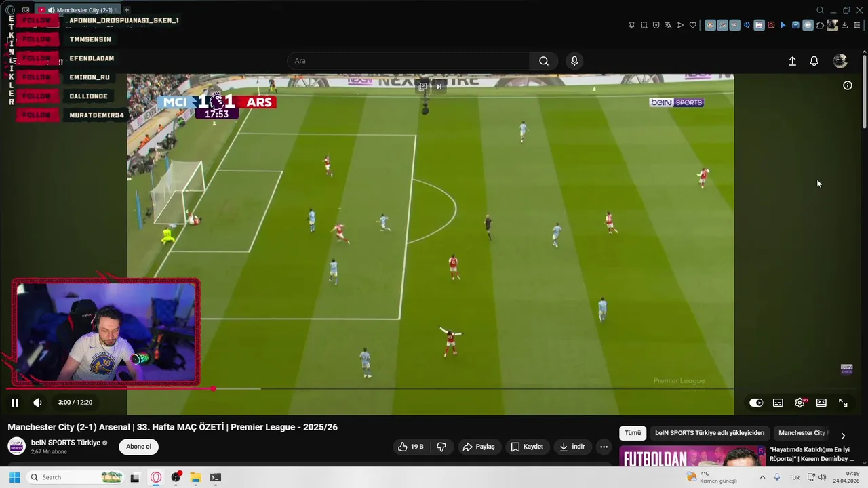Open the YouTube notifications bell
868x488 pixels.
pos(814,61)
